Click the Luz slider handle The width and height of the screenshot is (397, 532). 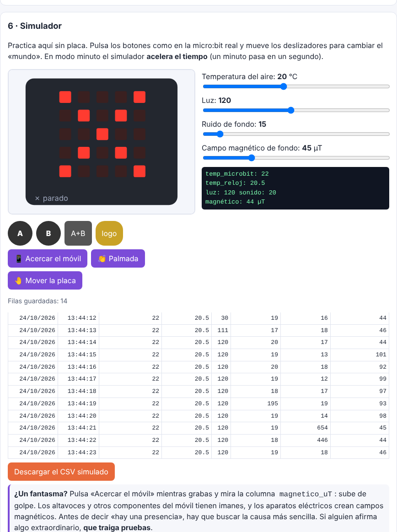[x=291, y=110]
